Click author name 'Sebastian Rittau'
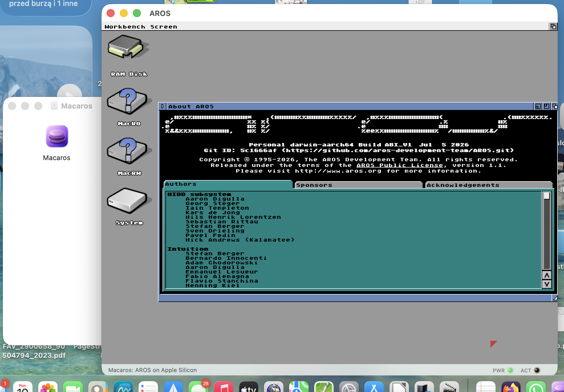This screenshot has width=564, height=392. coord(222,222)
